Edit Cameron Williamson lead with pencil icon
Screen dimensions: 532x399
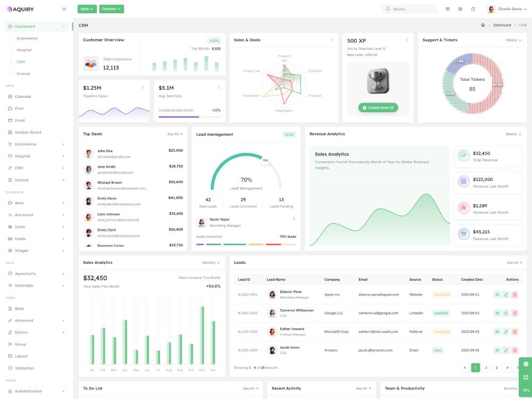click(506, 313)
